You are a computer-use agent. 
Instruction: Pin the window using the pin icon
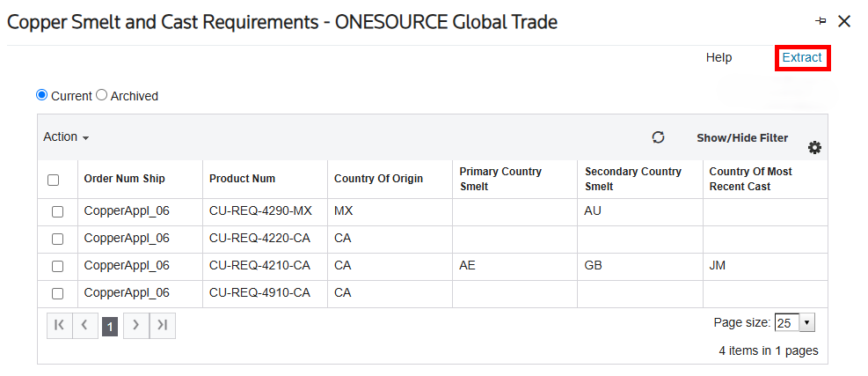click(821, 21)
